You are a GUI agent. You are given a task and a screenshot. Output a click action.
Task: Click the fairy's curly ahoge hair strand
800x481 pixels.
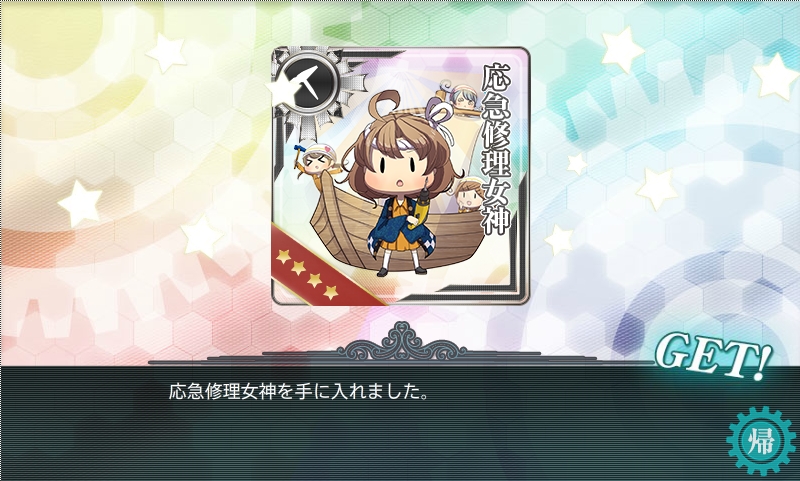pyautogui.click(x=387, y=104)
